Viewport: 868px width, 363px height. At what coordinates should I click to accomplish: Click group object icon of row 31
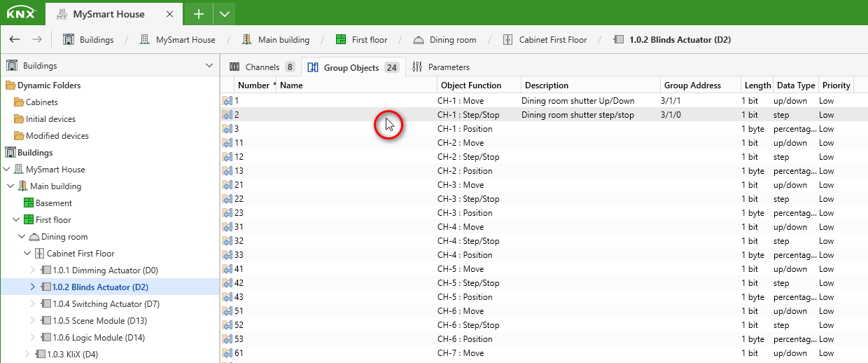coord(227,227)
